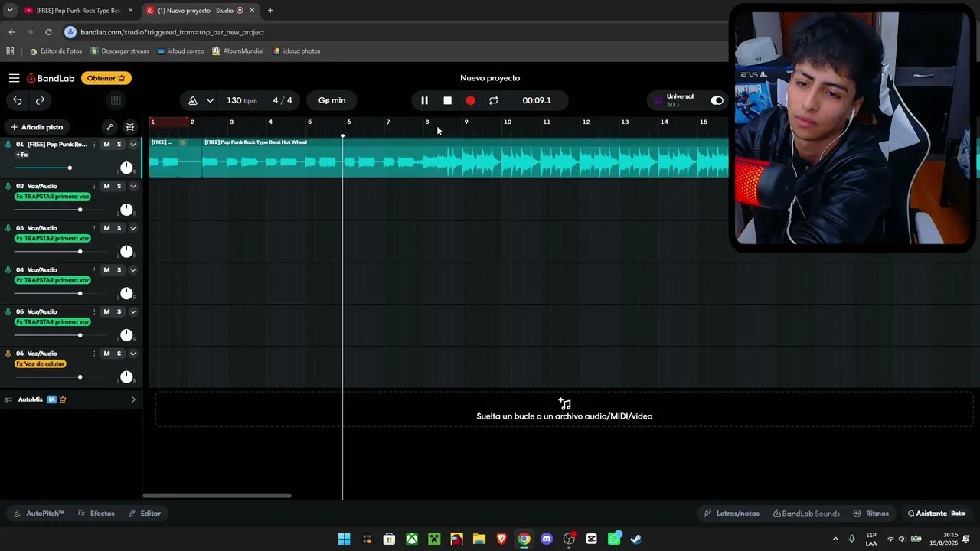
Task: Click timeline ruler at bar 10
Action: [x=507, y=122]
